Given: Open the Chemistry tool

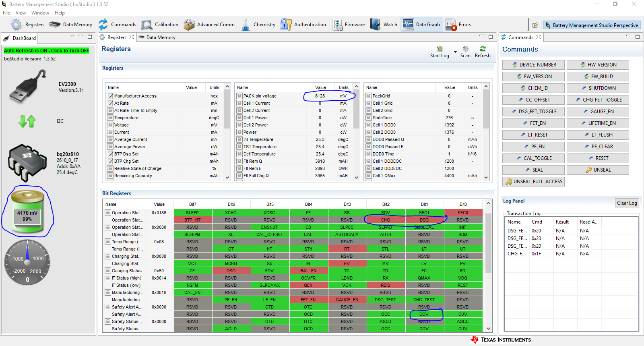Looking at the screenshot, I should pyautogui.click(x=258, y=25).
